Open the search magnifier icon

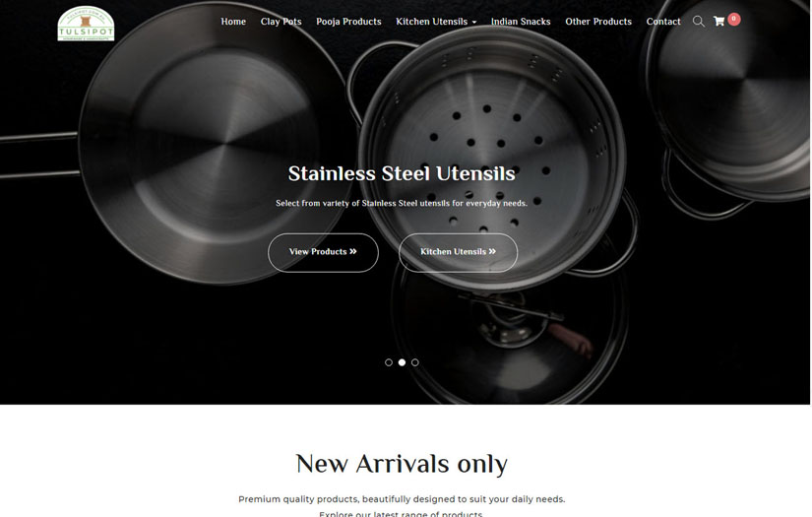(699, 22)
